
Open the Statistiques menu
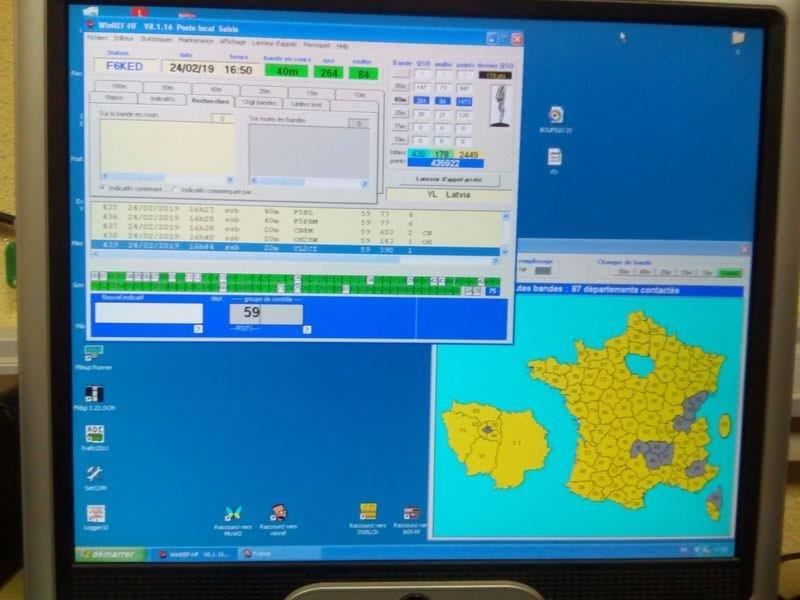pyautogui.click(x=155, y=45)
